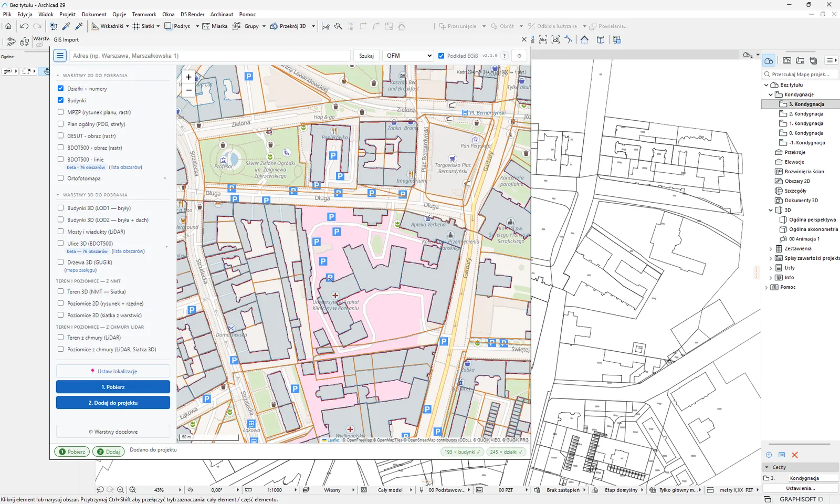Click the Abc text label tool icon
The height and width of the screenshot is (504, 840).
543,39
